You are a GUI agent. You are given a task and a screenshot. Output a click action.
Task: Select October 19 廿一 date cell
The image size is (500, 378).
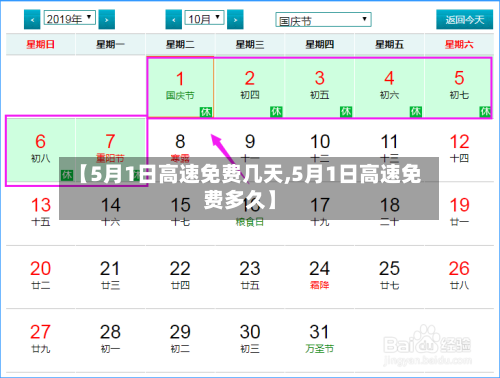(459, 213)
